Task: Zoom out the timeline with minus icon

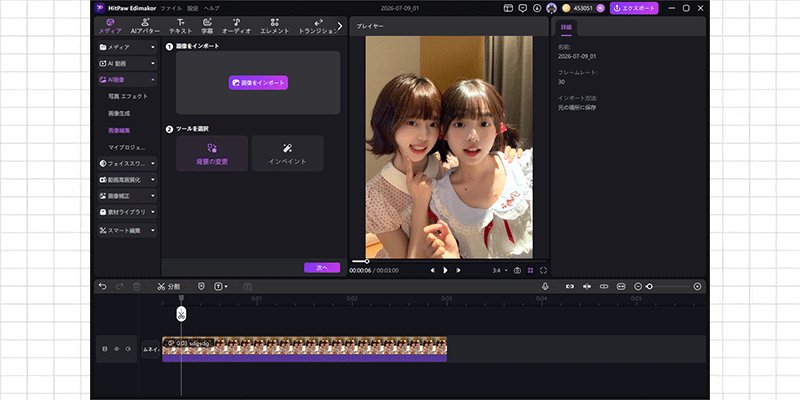Action: (x=638, y=287)
